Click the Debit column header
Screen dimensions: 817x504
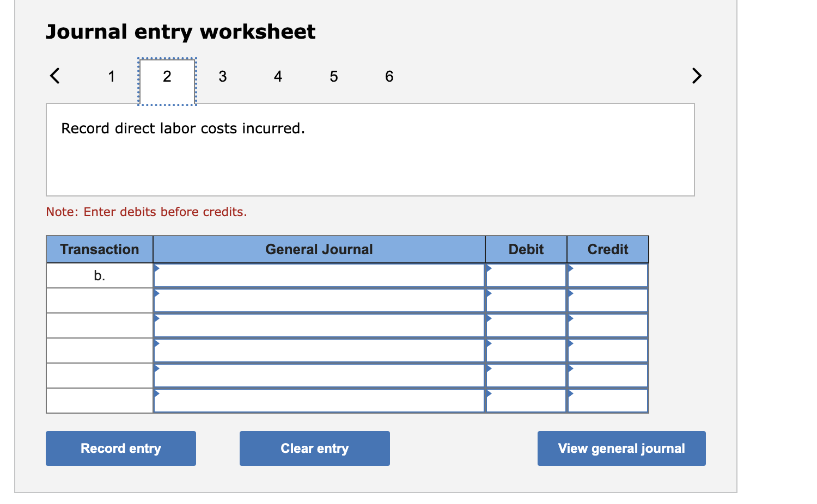tap(526, 249)
